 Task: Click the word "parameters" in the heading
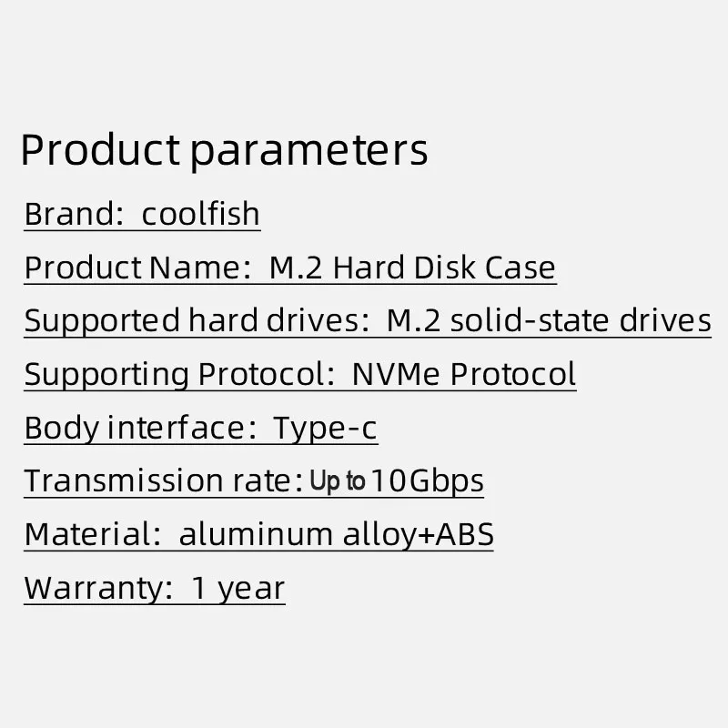(x=309, y=150)
